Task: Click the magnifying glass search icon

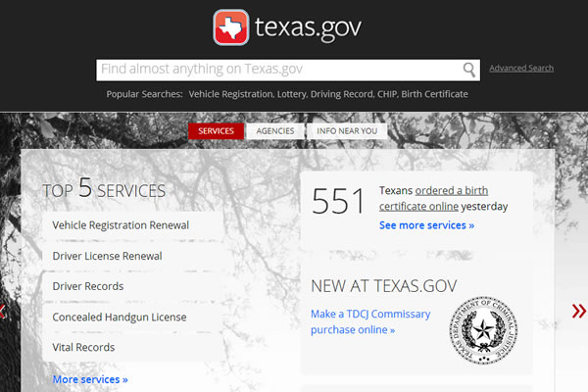Action: click(468, 70)
